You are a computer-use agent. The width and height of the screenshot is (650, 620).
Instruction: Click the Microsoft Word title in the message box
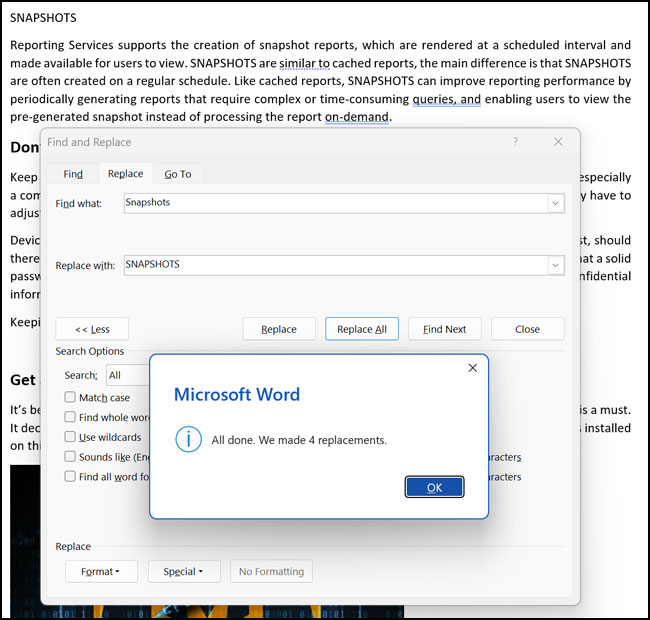[x=237, y=394]
